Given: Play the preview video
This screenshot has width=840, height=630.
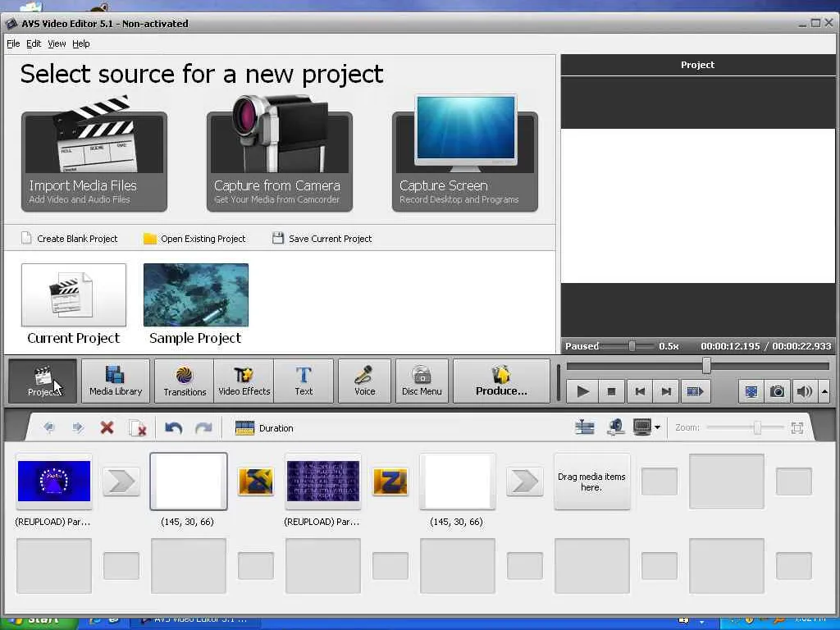Looking at the screenshot, I should tap(583, 391).
